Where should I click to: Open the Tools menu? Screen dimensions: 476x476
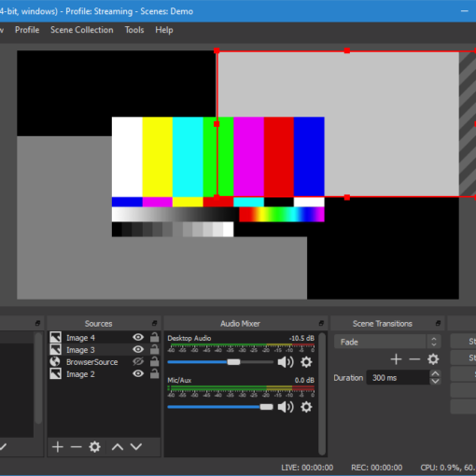coord(134,30)
